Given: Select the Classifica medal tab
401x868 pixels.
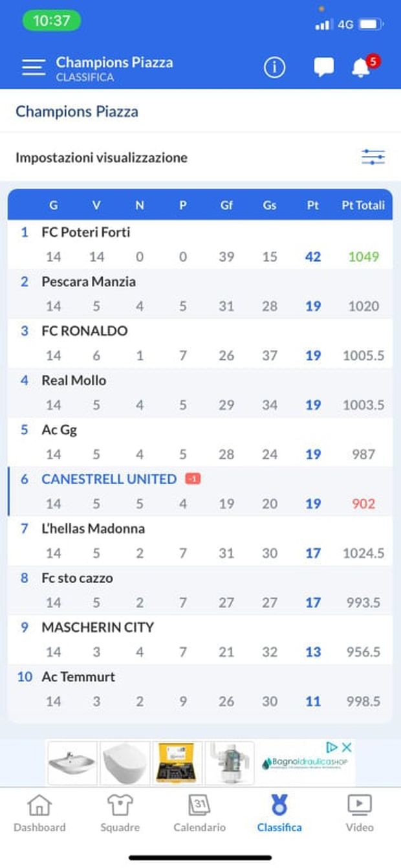Looking at the screenshot, I should pos(279,814).
